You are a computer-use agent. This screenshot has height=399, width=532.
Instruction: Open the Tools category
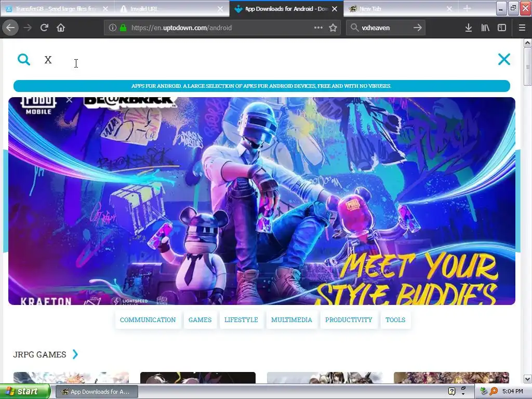(x=395, y=320)
